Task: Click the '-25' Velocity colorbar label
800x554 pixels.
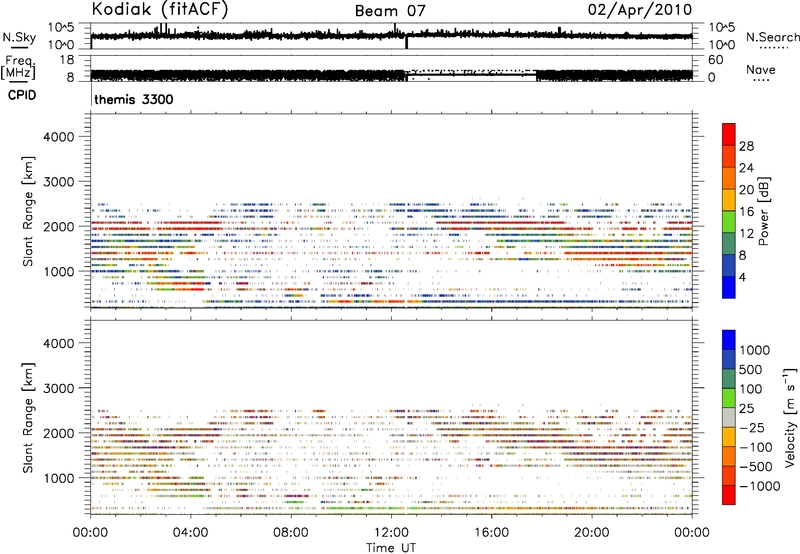Action: coord(752,428)
